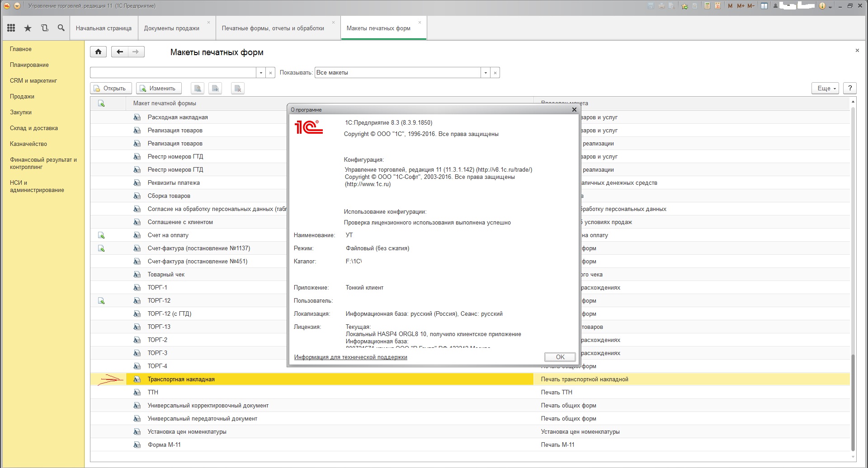Click the delete modified template toolbar icon
The height and width of the screenshot is (468, 868).
coord(238,88)
